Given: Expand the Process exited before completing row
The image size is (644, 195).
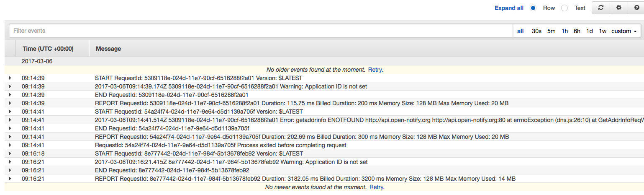Looking at the screenshot, I should tap(10, 145).
